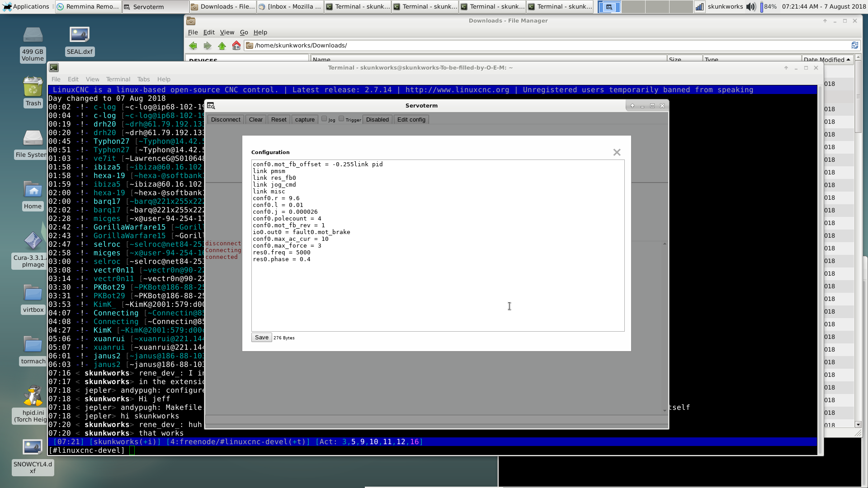
Task: Click the File Manager title bar folder icon
Action: [191, 21]
